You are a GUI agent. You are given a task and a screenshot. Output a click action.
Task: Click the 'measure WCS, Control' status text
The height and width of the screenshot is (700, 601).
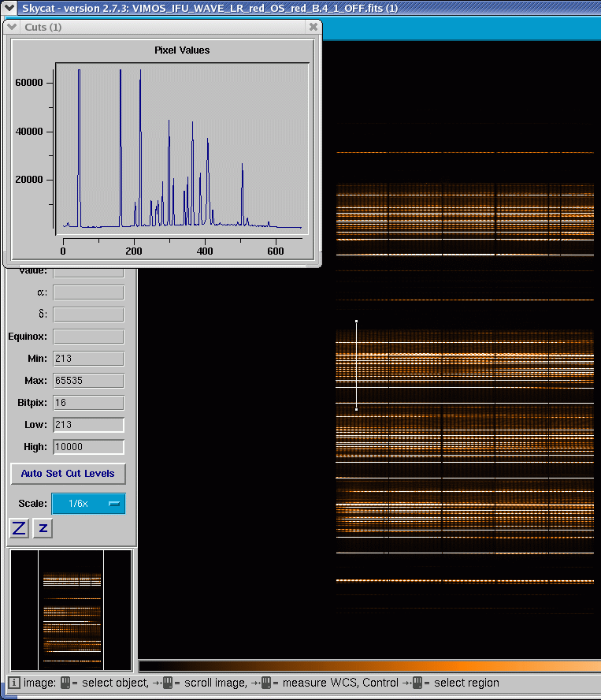[x=340, y=683]
